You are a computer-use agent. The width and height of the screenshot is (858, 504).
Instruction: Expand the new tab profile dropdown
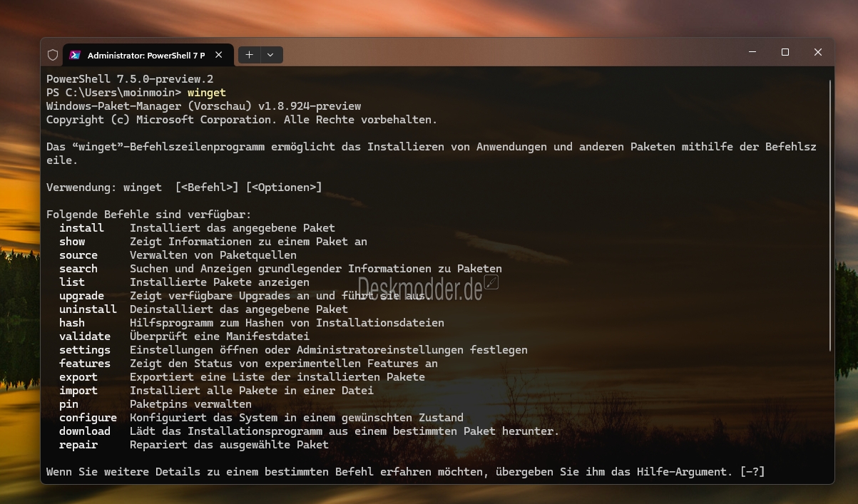point(271,55)
